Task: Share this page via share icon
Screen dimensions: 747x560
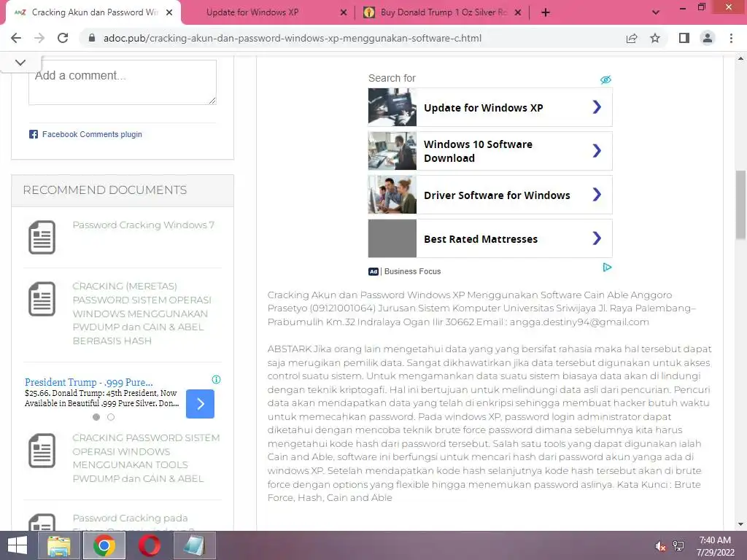Action: (632, 38)
